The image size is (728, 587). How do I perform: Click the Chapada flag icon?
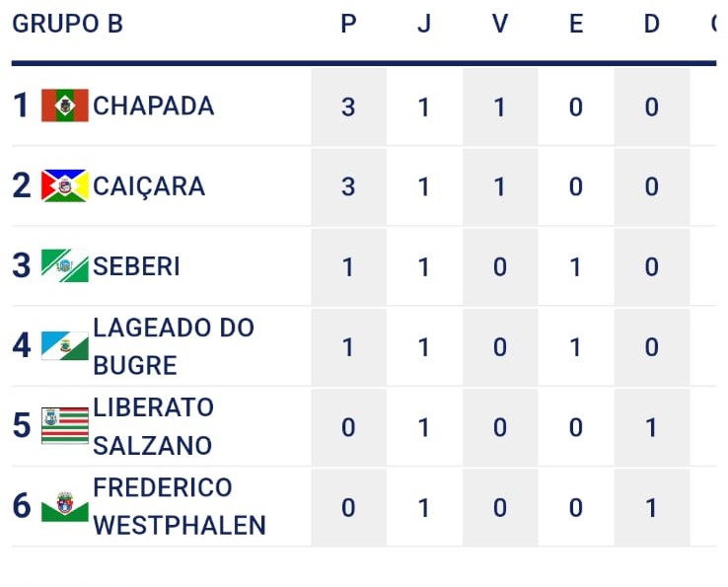pos(65,106)
